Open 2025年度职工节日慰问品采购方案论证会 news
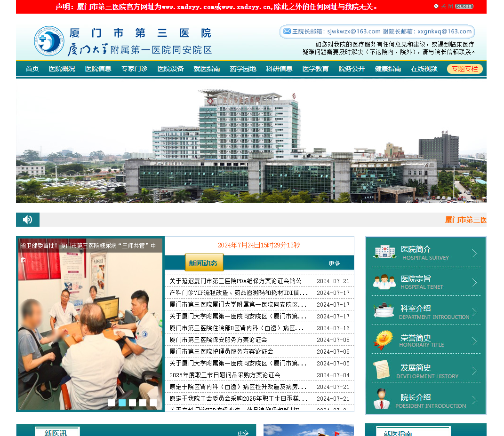Screen dimensions: 504x436 224,375
